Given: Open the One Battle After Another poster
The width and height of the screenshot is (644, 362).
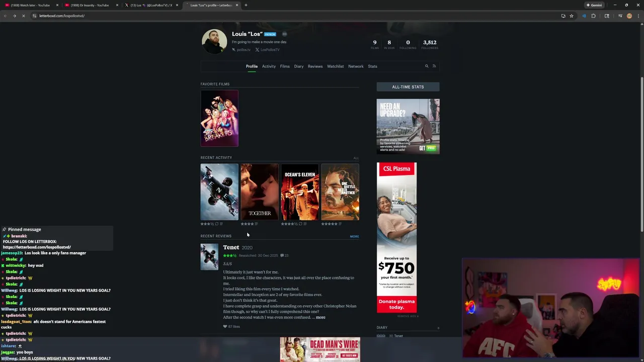Looking at the screenshot, I should (340, 192).
